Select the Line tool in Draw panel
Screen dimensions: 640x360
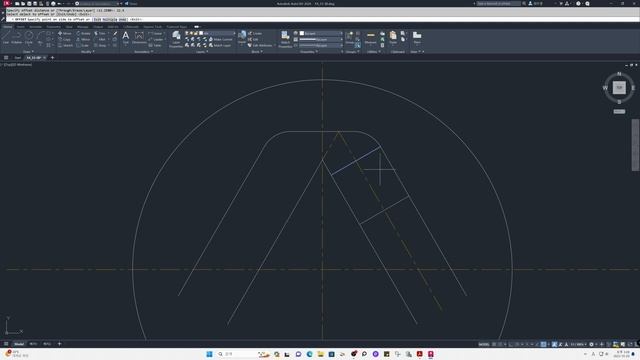coord(6,38)
